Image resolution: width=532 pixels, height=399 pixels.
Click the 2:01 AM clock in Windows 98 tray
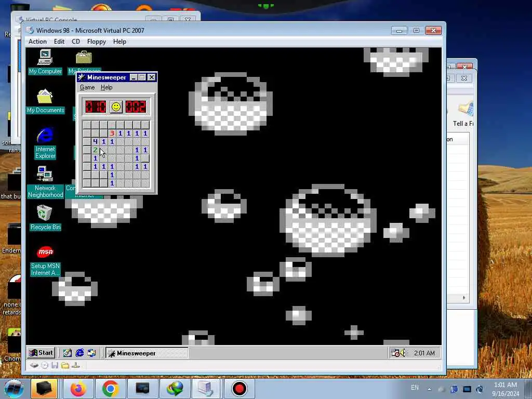tap(424, 353)
